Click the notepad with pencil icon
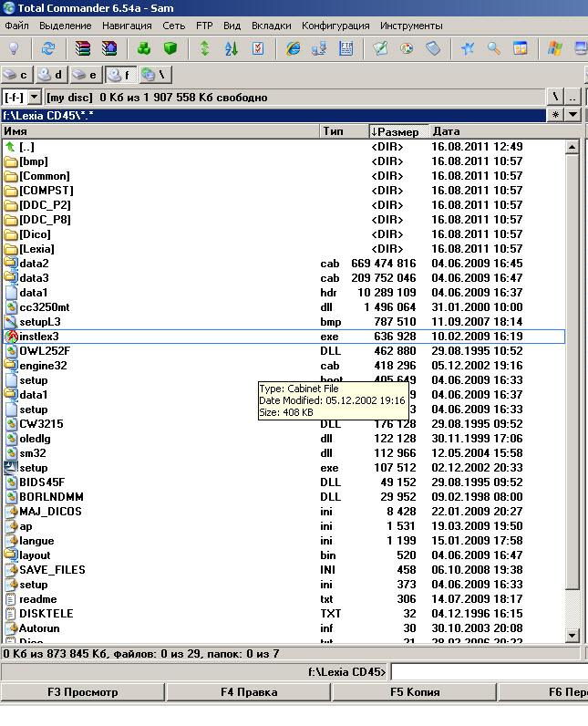The height and width of the screenshot is (726, 588). (x=380, y=48)
